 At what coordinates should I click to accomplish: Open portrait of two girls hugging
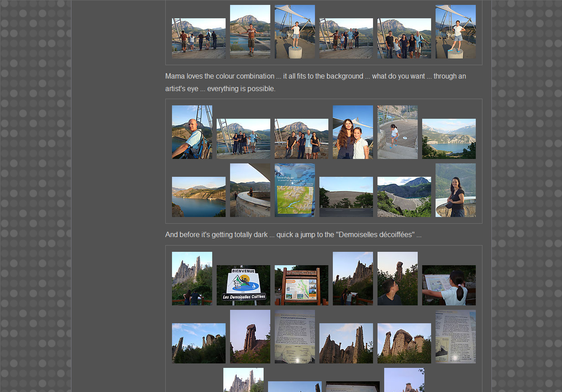pyautogui.click(x=352, y=132)
